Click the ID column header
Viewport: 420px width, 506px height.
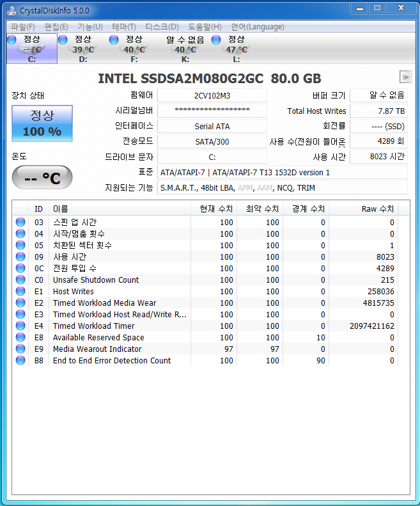pyautogui.click(x=39, y=209)
